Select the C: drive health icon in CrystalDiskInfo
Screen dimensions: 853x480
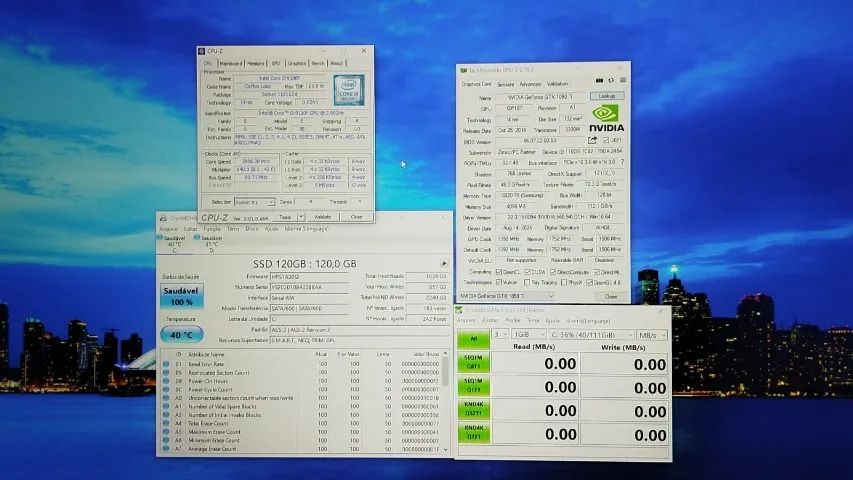point(160,237)
